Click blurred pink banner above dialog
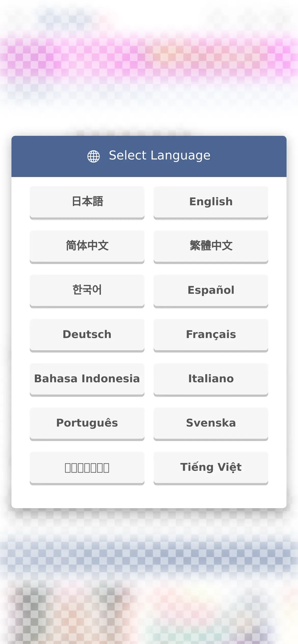Screen dimensions: 298x644 tap(149, 56)
